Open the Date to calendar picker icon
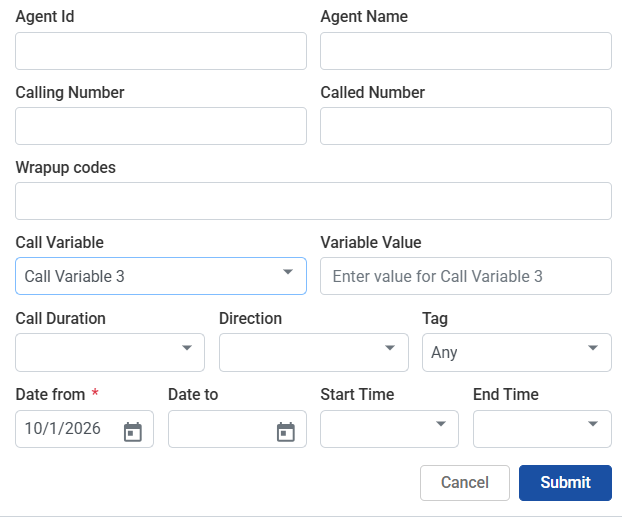 286,432
